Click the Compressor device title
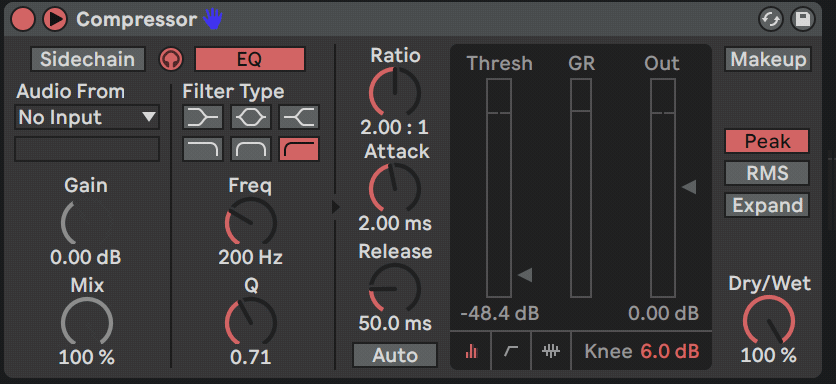Viewport: 836px width, 384px height. 136,20
